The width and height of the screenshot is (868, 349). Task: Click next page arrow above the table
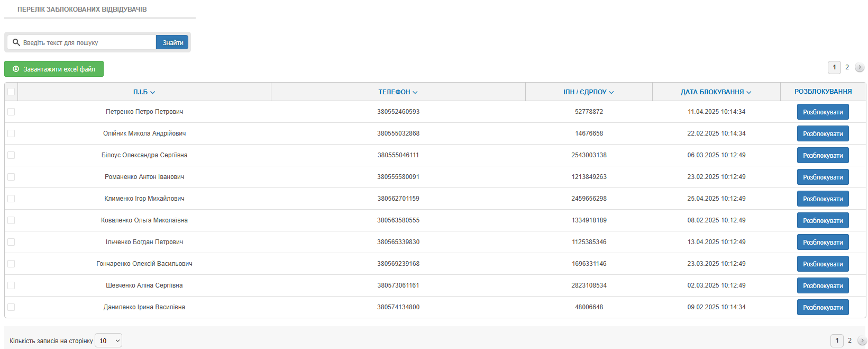tap(860, 67)
